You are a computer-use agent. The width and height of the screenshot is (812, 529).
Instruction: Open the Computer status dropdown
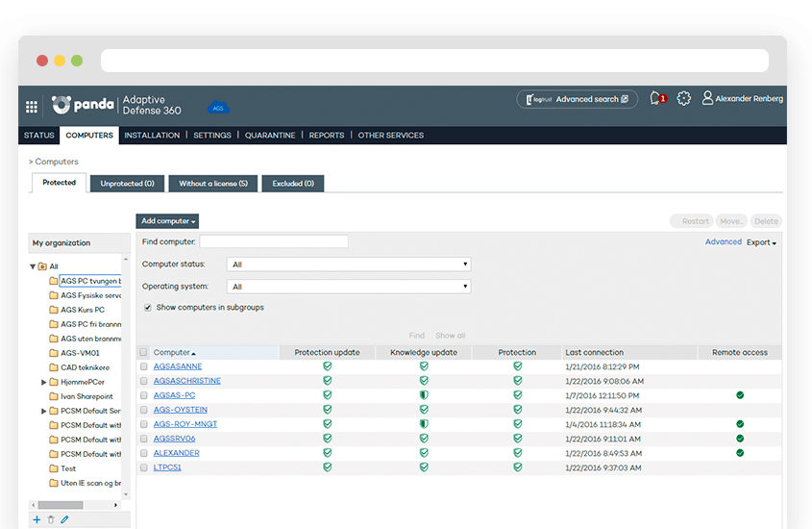(x=349, y=264)
